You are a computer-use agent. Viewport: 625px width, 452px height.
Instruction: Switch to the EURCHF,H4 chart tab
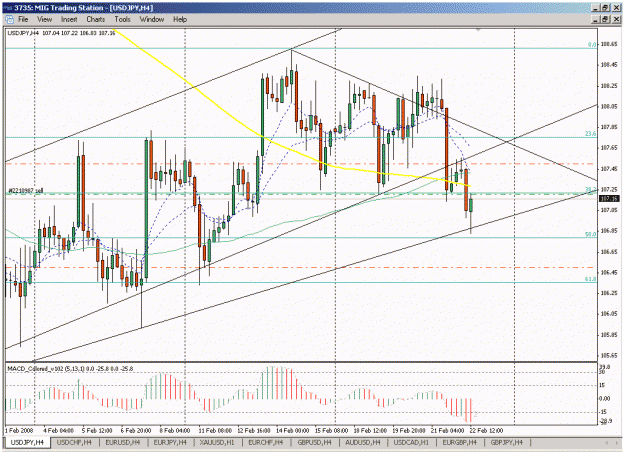point(265,442)
